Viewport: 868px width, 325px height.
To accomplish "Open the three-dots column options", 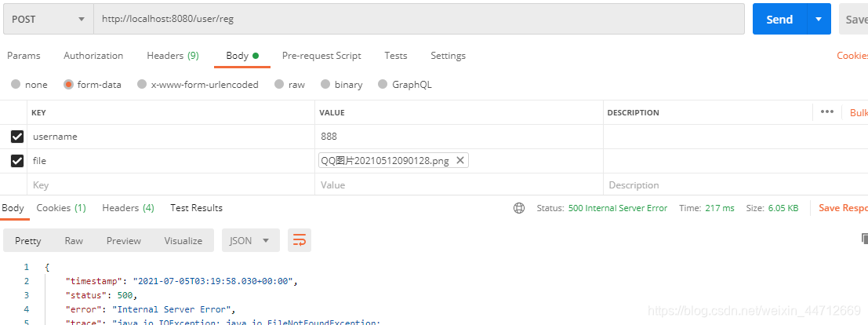I will click(x=827, y=112).
